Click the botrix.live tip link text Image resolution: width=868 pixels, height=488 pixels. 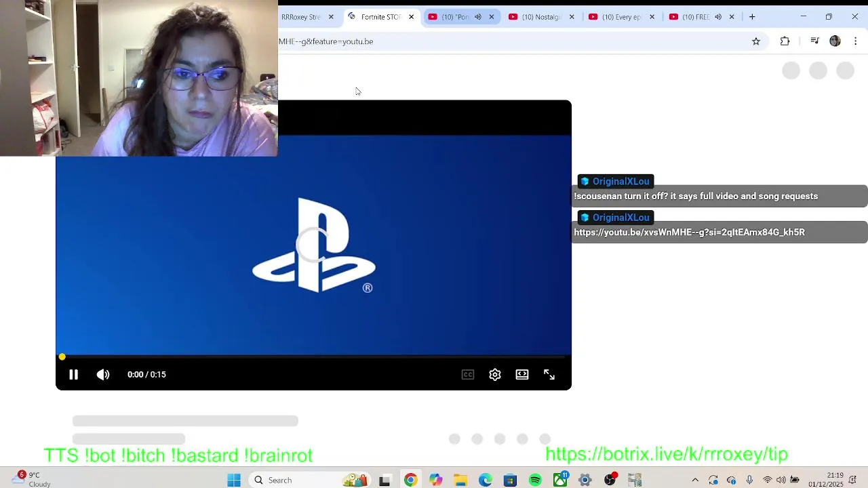pos(667,454)
